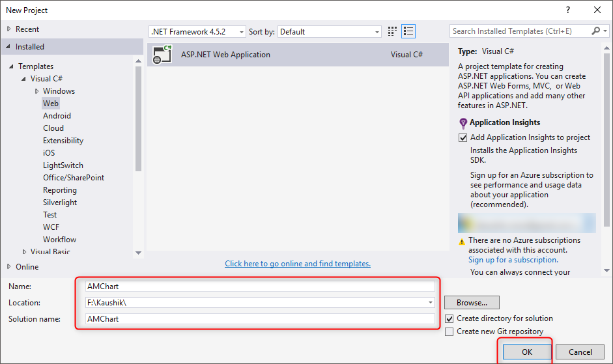Open the search options dropdown arrow

(605, 31)
